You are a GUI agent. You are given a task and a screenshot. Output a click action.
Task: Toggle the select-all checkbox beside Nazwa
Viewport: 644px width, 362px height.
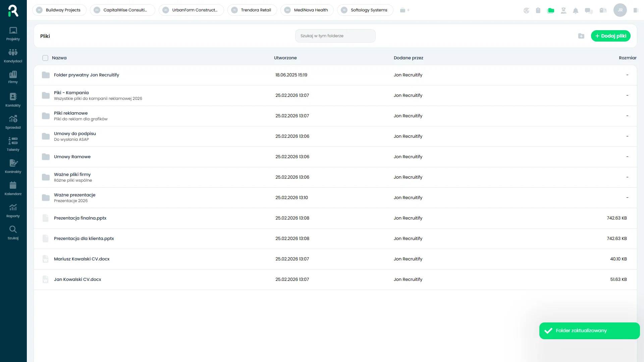45,58
